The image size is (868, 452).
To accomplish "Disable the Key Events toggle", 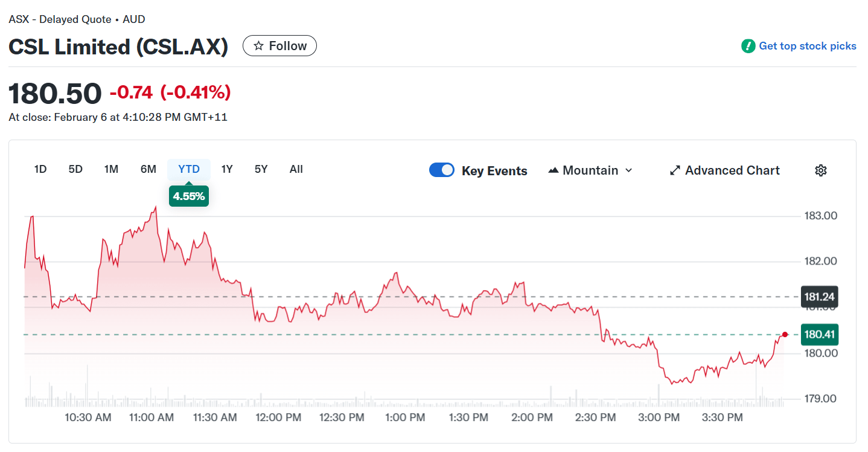I will pyautogui.click(x=442, y=170).
